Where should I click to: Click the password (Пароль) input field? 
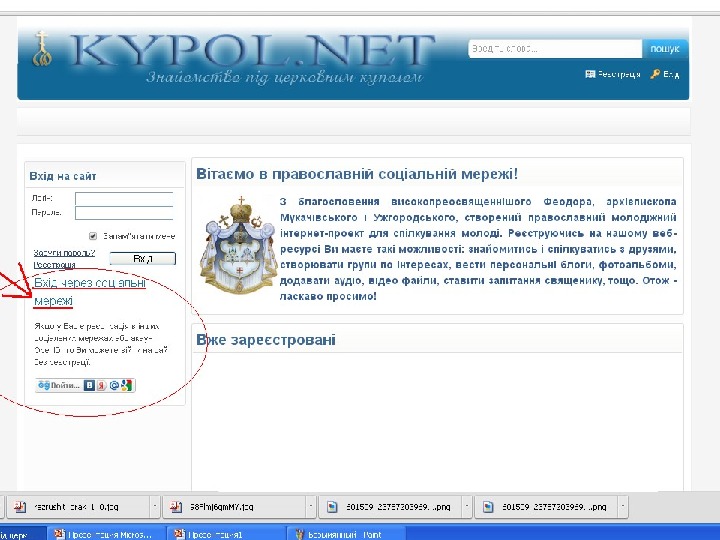coord(124,213)
